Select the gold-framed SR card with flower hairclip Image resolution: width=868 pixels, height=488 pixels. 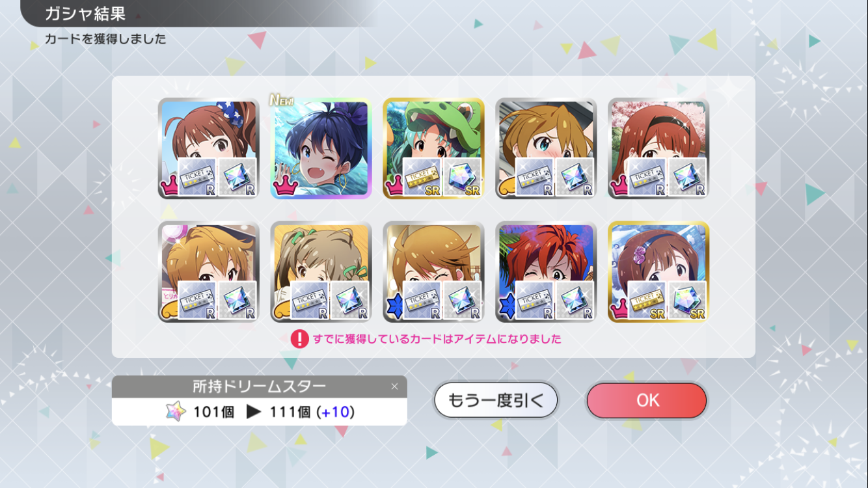(x=658, y=272)
